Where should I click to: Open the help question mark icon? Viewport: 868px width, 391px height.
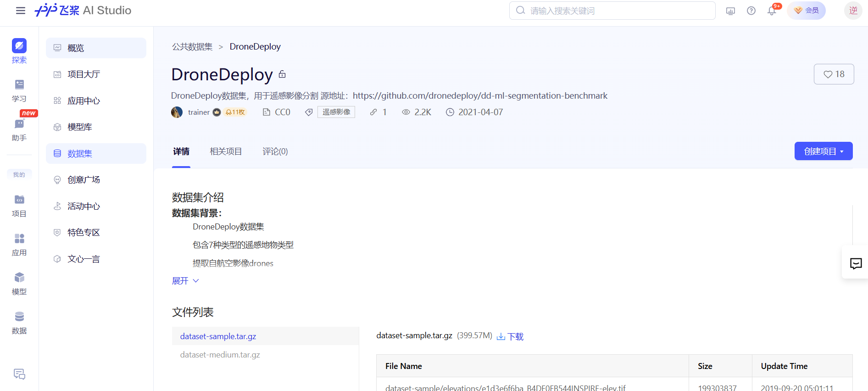point(751,11)
